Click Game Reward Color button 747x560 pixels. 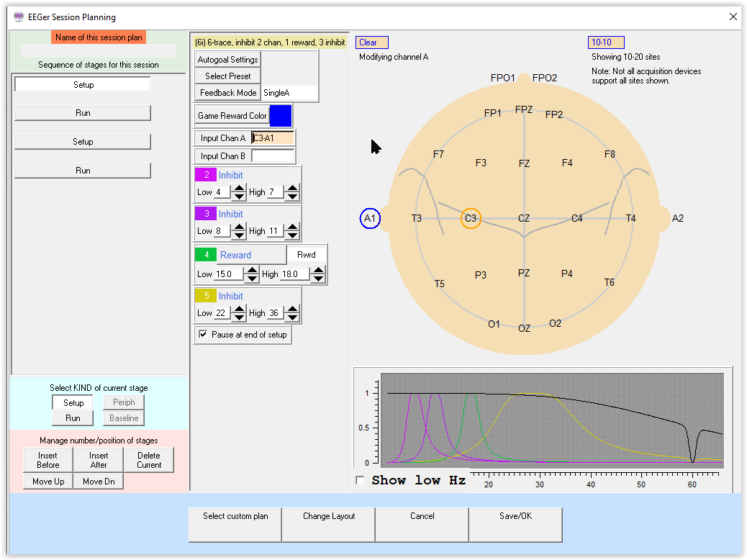point(232,116)
